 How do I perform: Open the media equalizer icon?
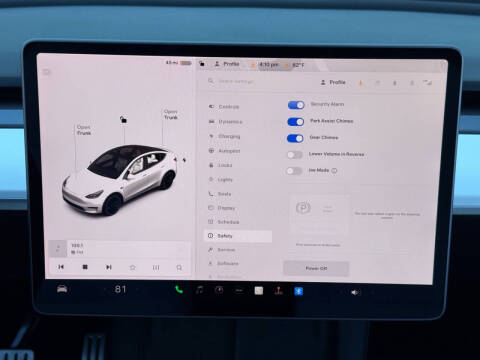coord(156,267)
